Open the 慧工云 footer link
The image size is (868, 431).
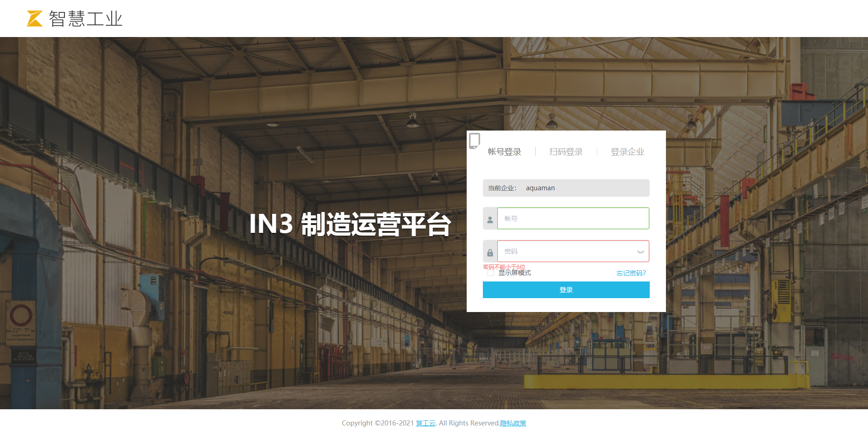tap(425, 423)
